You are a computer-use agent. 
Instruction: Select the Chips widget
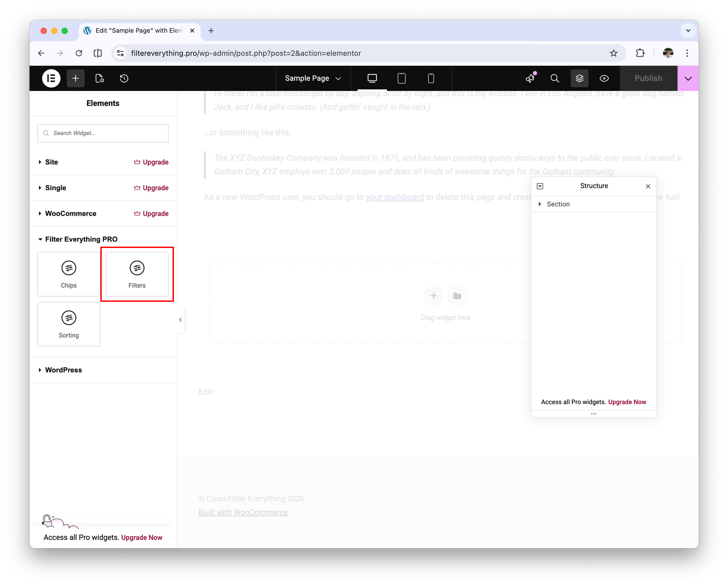pyautogui.click(x=69, y=274)
